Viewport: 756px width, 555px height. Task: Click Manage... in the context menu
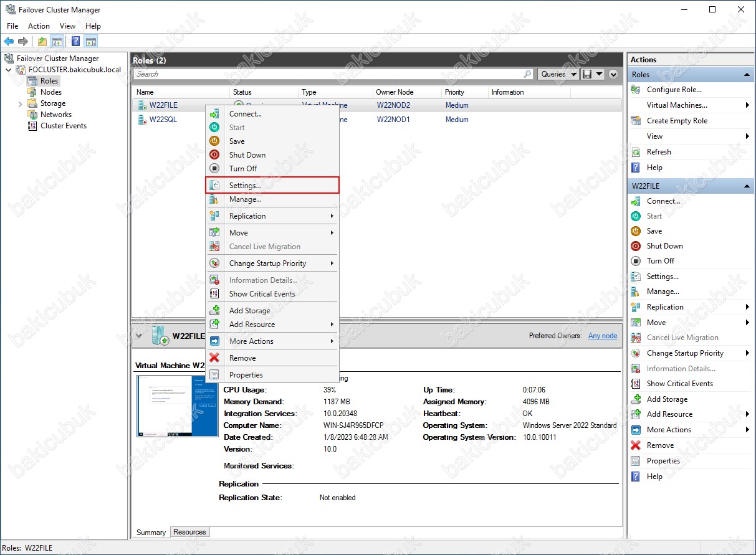[x=272, y=199]
